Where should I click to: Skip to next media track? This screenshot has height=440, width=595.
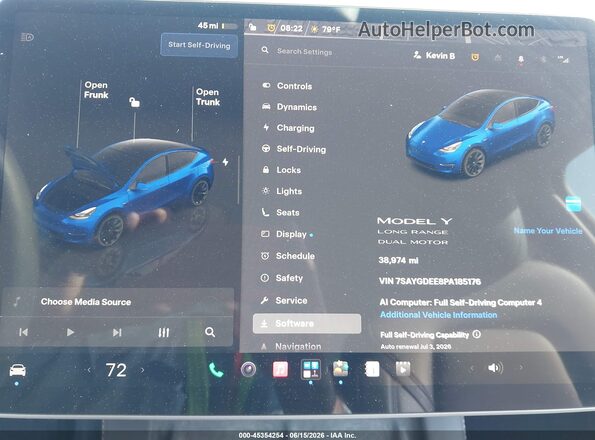[117, 332]
